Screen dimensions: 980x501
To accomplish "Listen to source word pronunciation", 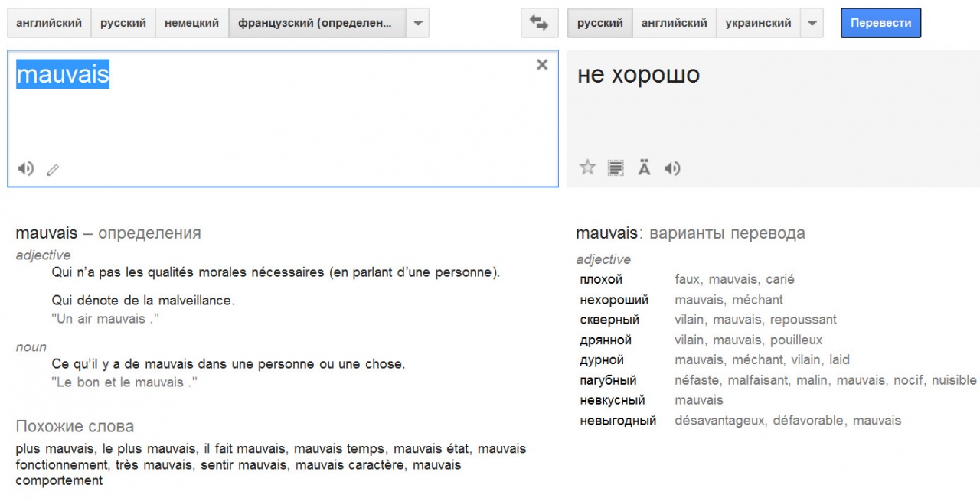I will [26, 169].
